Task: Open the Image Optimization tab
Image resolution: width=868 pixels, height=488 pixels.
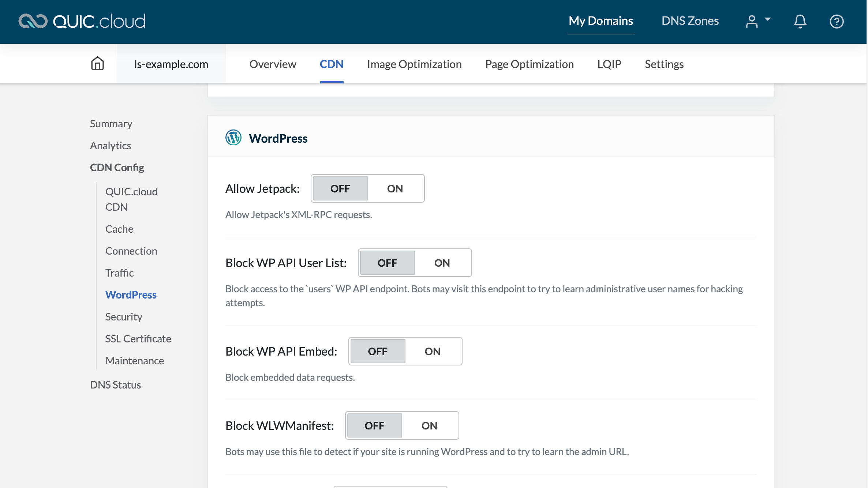Action: (x=414, y=64)
